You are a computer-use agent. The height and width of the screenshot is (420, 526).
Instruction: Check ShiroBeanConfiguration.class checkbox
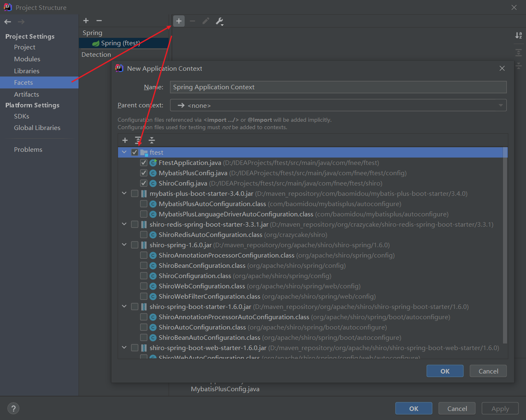pos(144,266)
